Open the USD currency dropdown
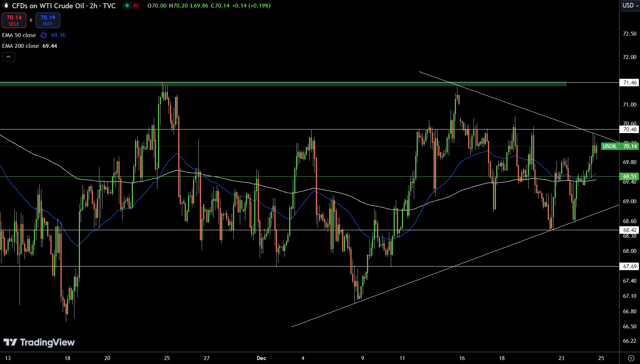Viewport: 640px width, 364px height. tap(630, 5)
